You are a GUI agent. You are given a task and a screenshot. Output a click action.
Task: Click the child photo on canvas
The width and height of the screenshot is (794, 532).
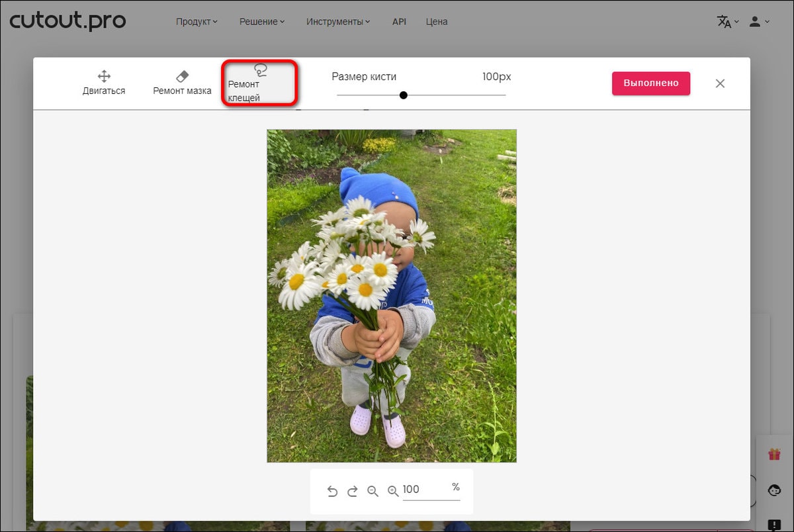click(x=392, y=296)
